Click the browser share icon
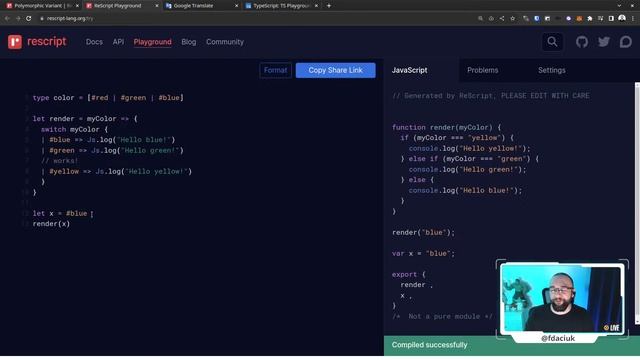This screenshot has height=360, width=640. click(502, 18)
